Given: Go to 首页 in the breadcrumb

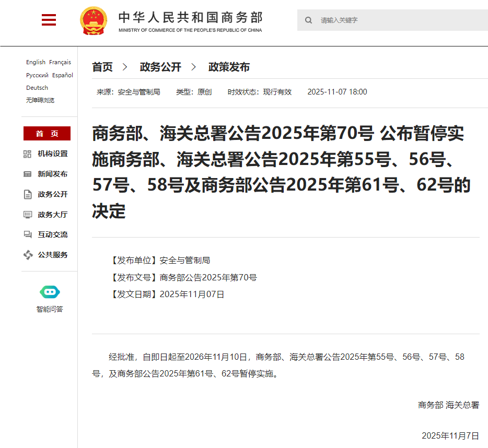Looking at the screenshot, I should (x=102, y=67).
